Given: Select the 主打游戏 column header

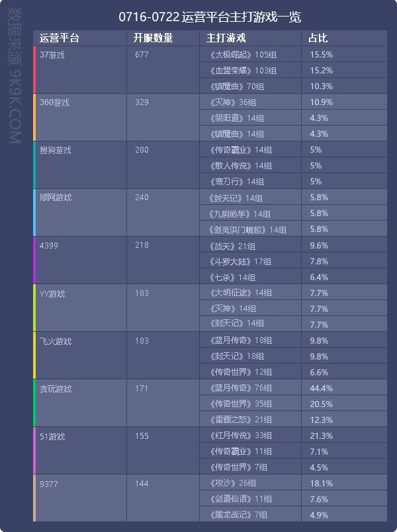Looking at the screenshot, I should click(250, 38).
